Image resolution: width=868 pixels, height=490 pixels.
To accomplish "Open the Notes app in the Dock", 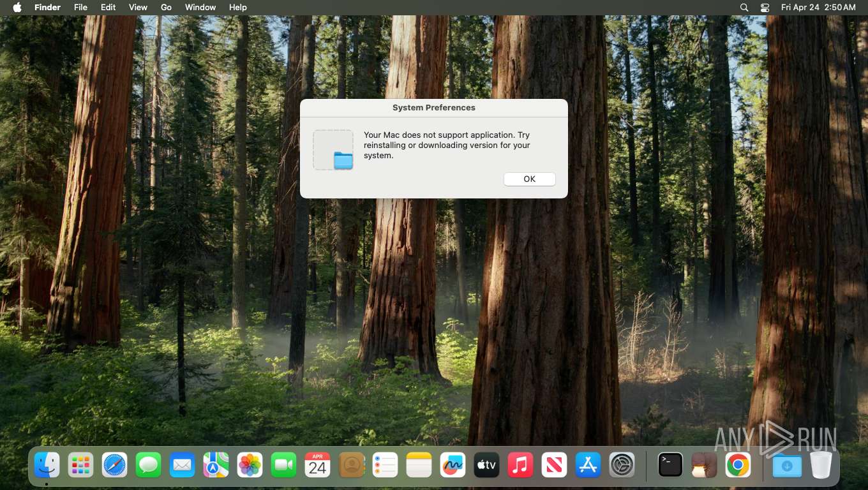I will (419, 465).
